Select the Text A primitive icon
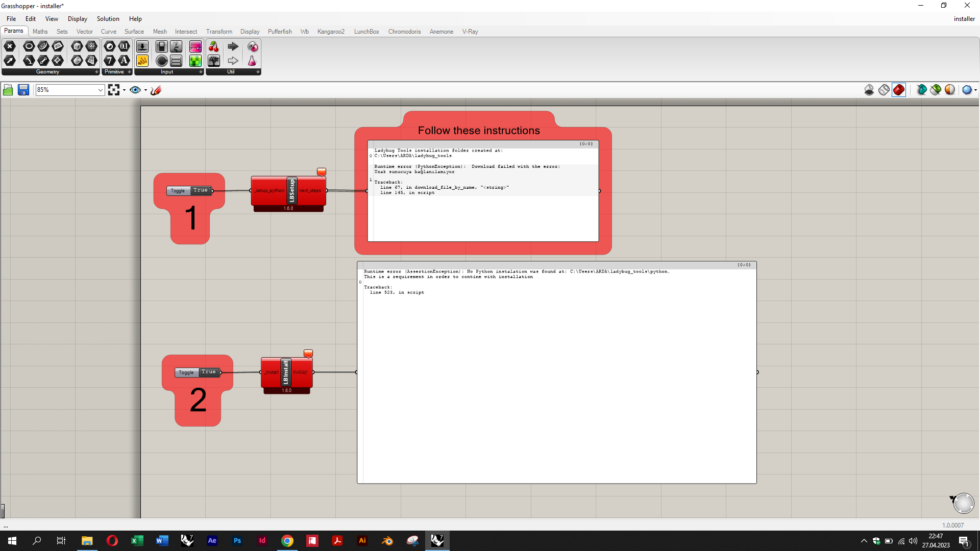 tap(124, 61)
